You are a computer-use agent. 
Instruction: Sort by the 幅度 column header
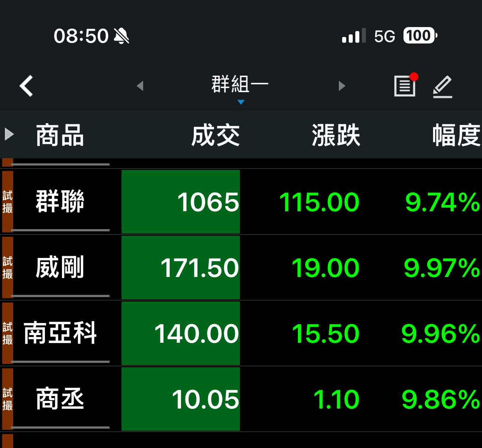[456, 135]
